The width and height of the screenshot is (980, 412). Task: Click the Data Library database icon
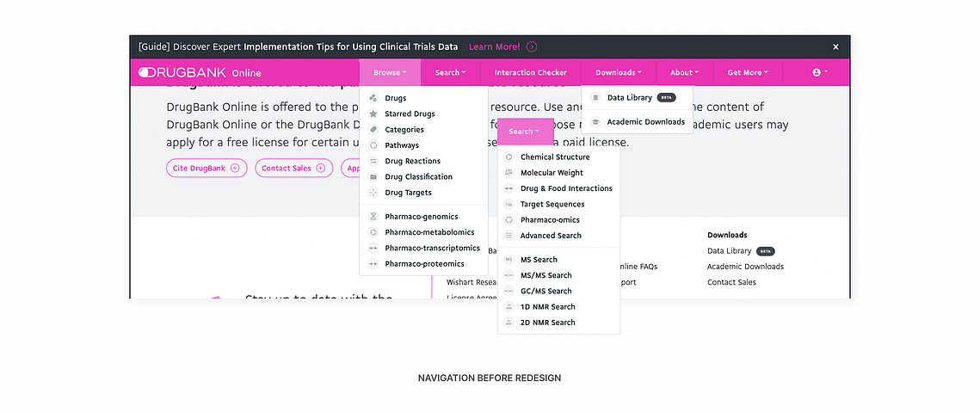point(595,97)
